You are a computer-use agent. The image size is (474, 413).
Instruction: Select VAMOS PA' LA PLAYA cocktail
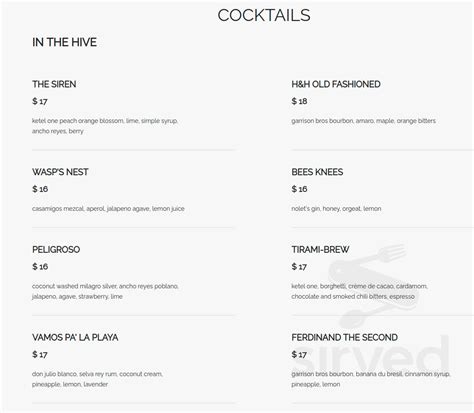(75, 337)
